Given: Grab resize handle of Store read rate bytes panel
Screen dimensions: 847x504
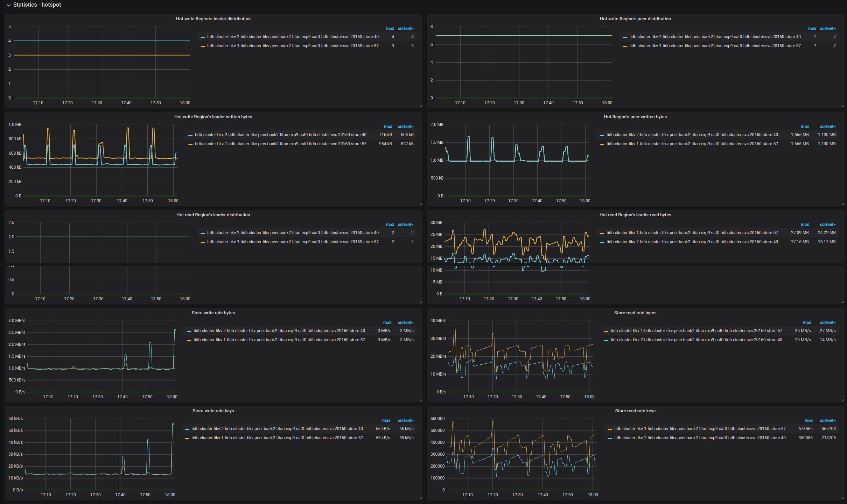Looking at the screenshot, I should click(843, 400).
